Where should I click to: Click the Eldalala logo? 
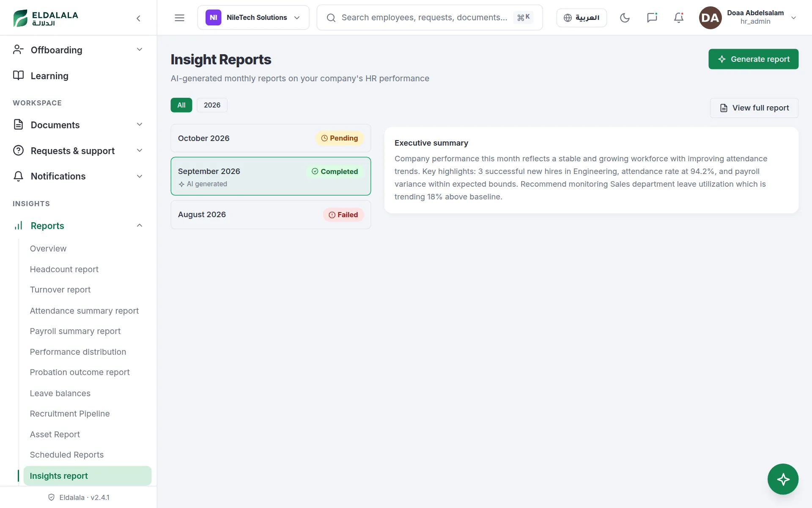coord(46,18)
